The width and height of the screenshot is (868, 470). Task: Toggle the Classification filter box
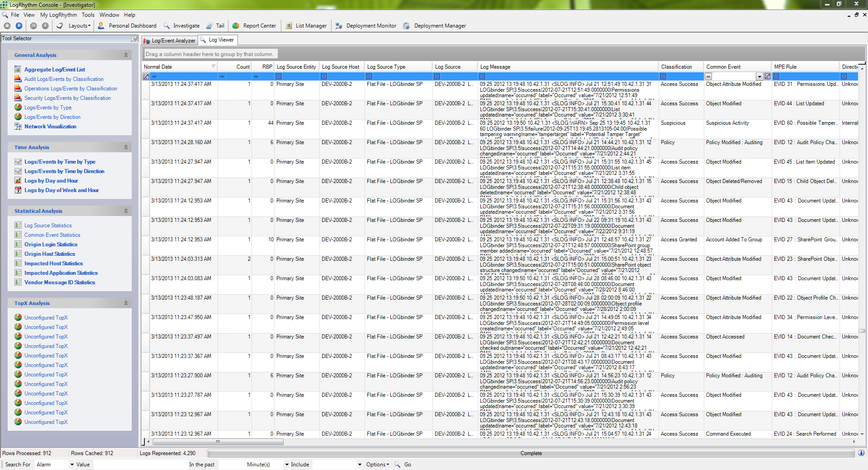click(663, 76)
